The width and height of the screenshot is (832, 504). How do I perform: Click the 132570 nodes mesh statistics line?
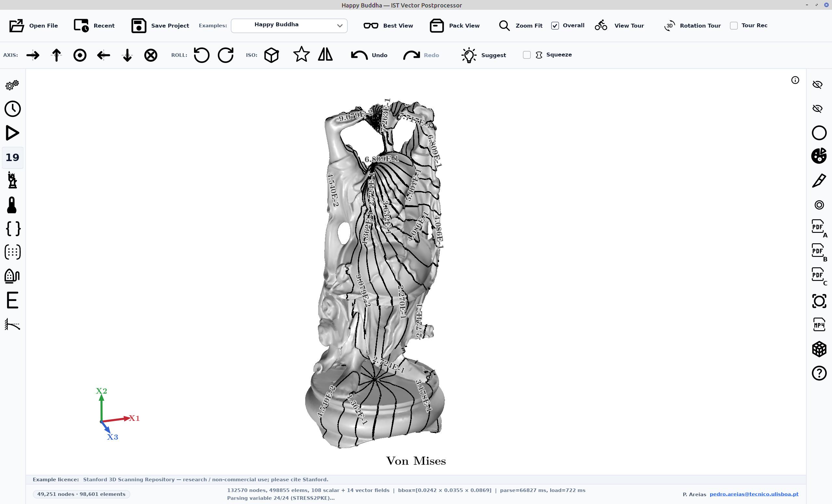[406, 490]
